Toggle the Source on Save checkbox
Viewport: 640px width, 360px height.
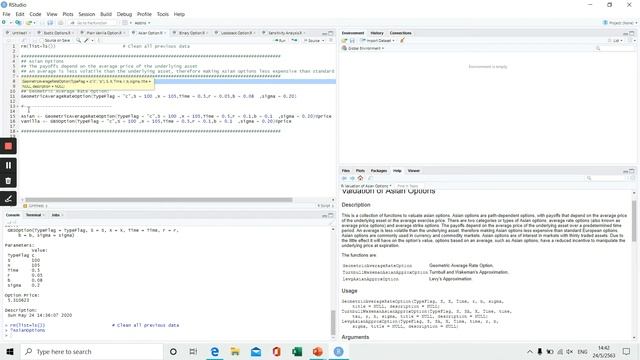click(x=42, y=40)
